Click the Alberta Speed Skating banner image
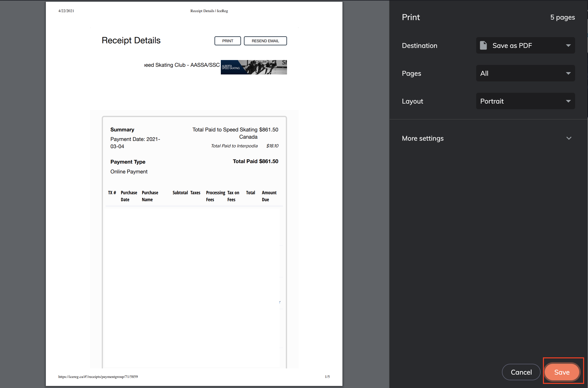588x388 pixels. pyautogui.click(x=254, y=67)
